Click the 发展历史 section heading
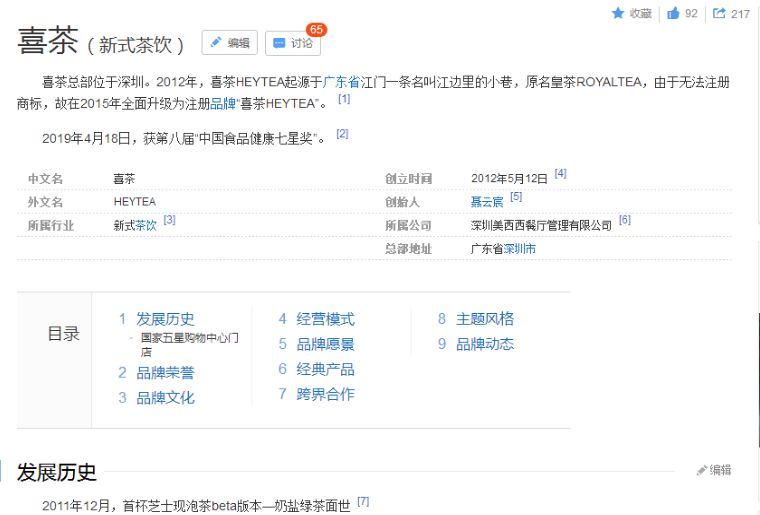The width and height of the screenshot is (760, 515). (57, 472)
